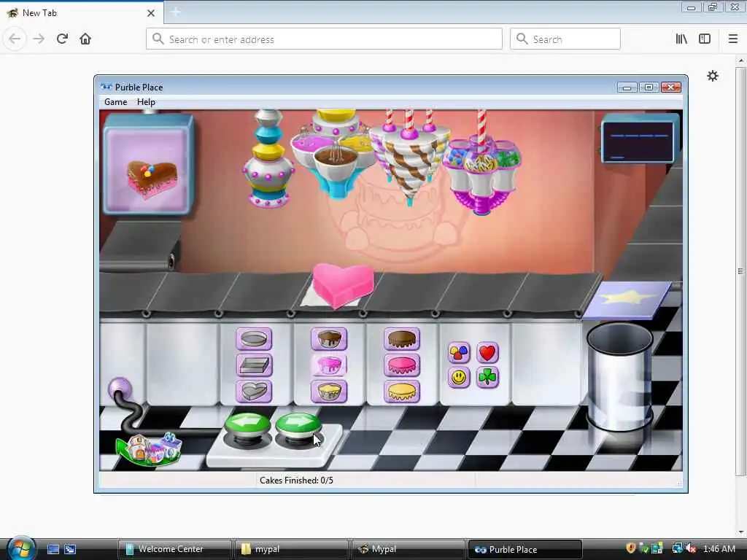Open the Game menu
747x560 pixels.
tap(116, 102)
